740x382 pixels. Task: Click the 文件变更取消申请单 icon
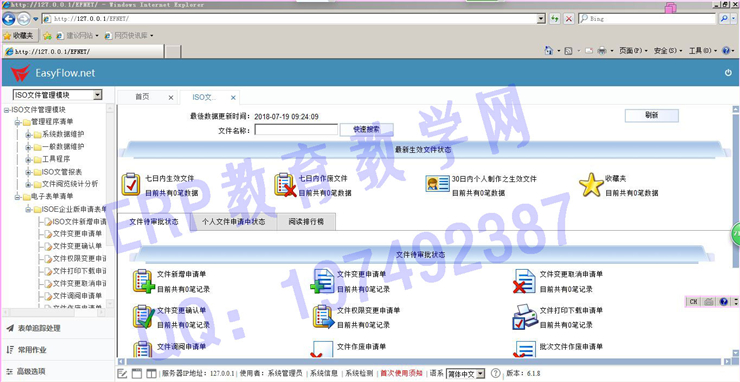pyautogui.click(x=524, y=281)
